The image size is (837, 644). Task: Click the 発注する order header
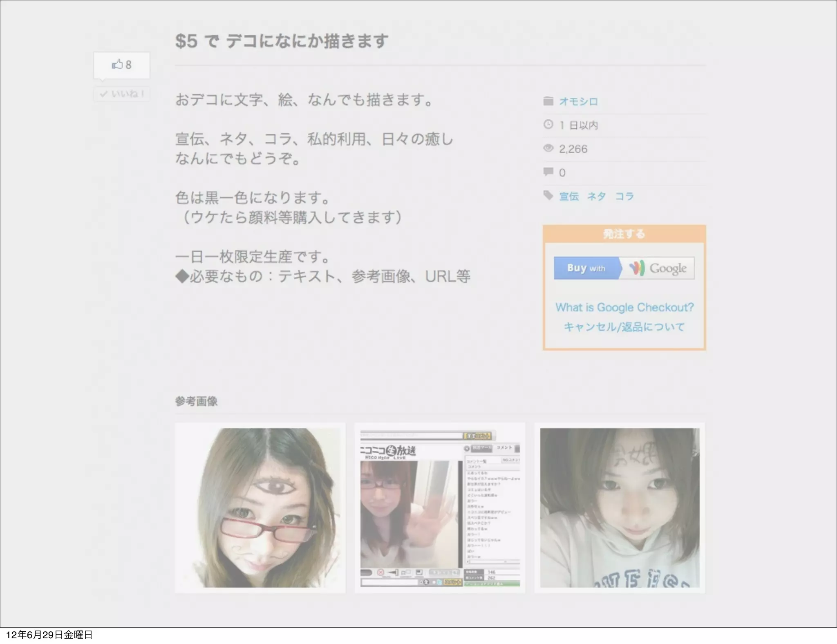624,234
